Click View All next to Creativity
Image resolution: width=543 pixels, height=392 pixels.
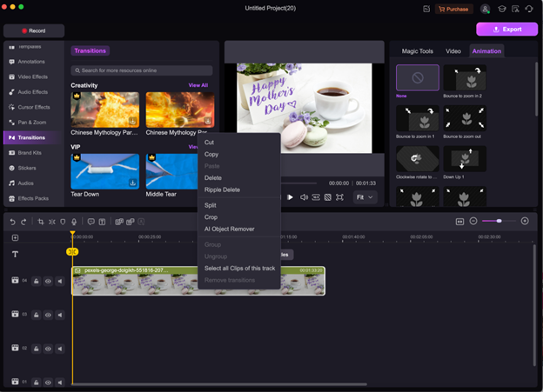[x=198, y=85]
